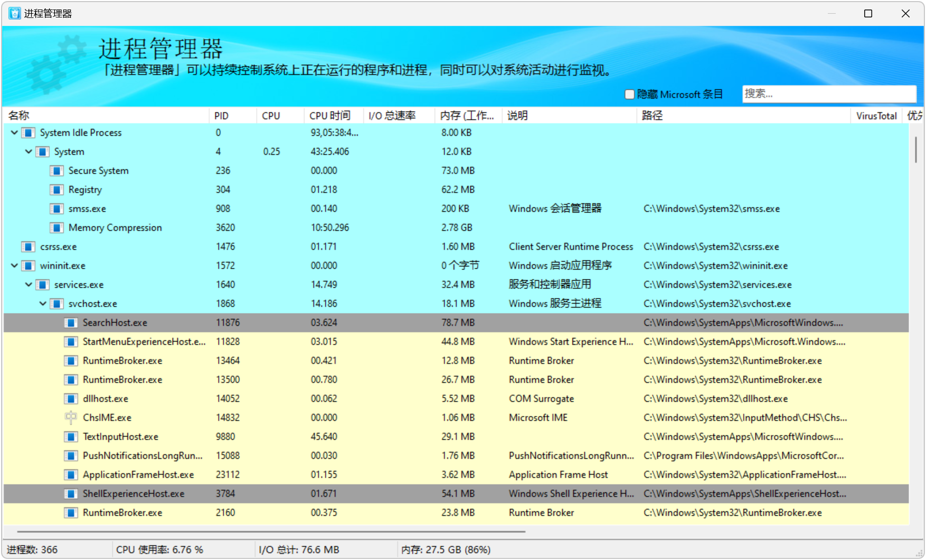Sort by the VirusTotal column header

[876, 116]
